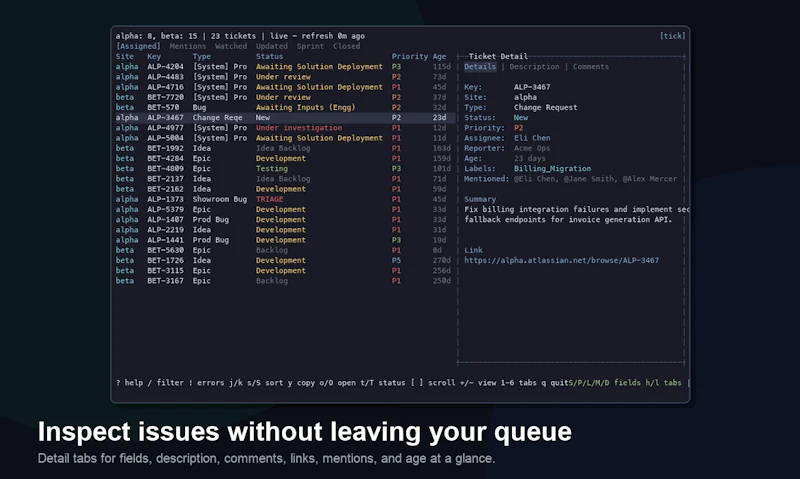Open the ALP-3467 Atlassian browse link
Screen dimensions: 800x479
(561, 261)
